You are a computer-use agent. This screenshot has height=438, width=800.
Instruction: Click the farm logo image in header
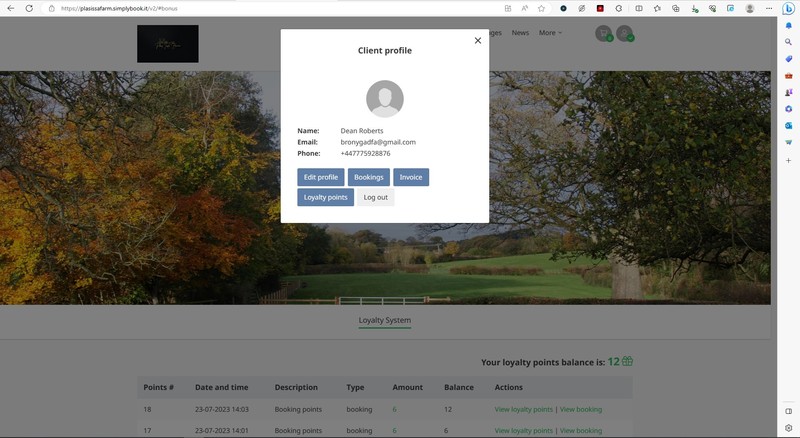coord(167,44)
